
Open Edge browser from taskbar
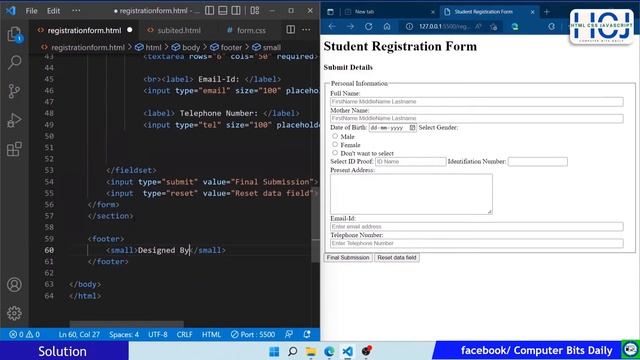click(x=329, y=351)
